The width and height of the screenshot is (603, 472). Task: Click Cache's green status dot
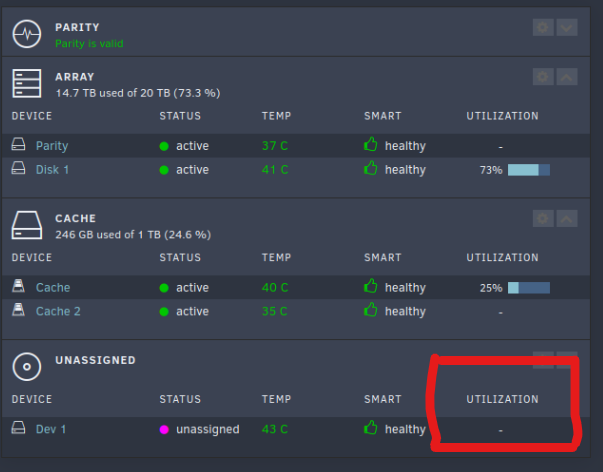164,288
